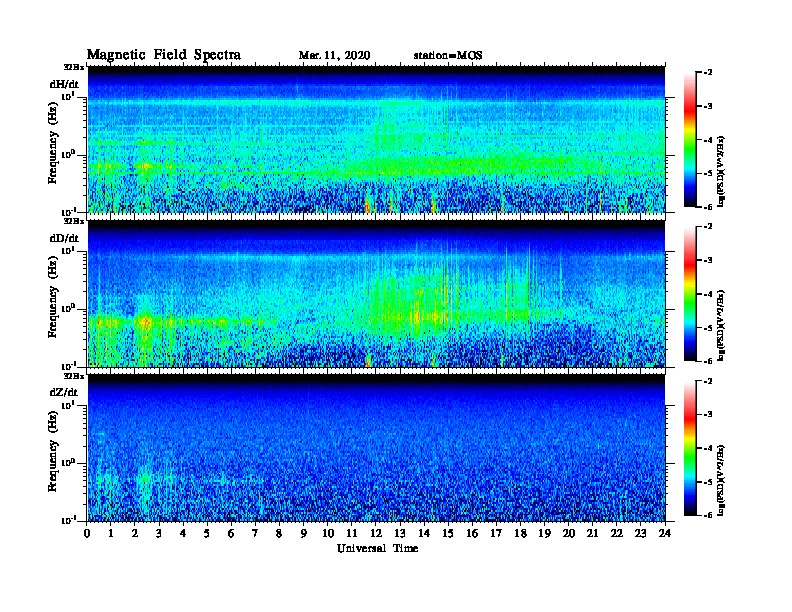Click the "Magnetic Field Spectra" title
Viewport: 792px width, 612px height.
(164, 55)
